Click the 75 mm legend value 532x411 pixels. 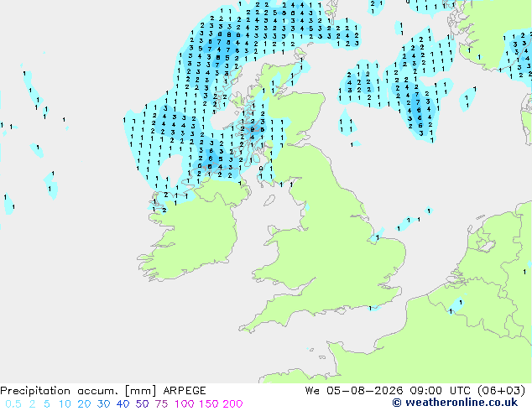pyautogui.click(x=161, y=404)
